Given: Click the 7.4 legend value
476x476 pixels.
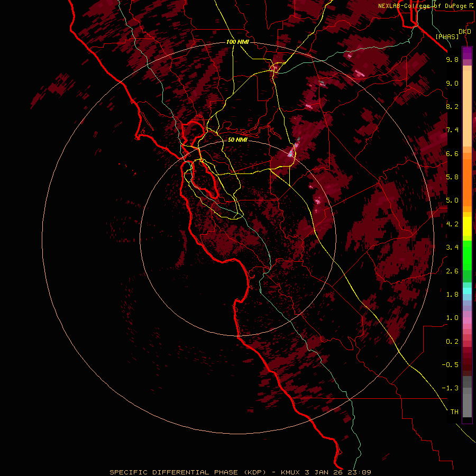Looking at the screenshot, I should tap(452, 130).
